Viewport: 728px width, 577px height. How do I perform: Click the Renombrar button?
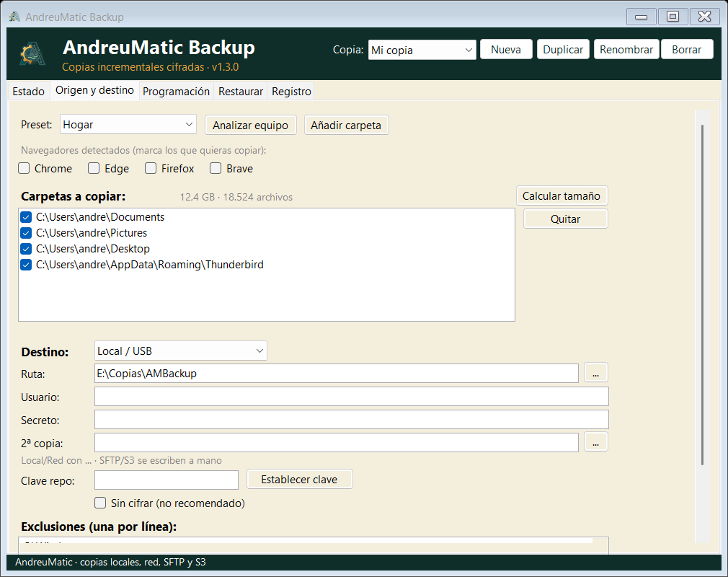coord(626,49)
